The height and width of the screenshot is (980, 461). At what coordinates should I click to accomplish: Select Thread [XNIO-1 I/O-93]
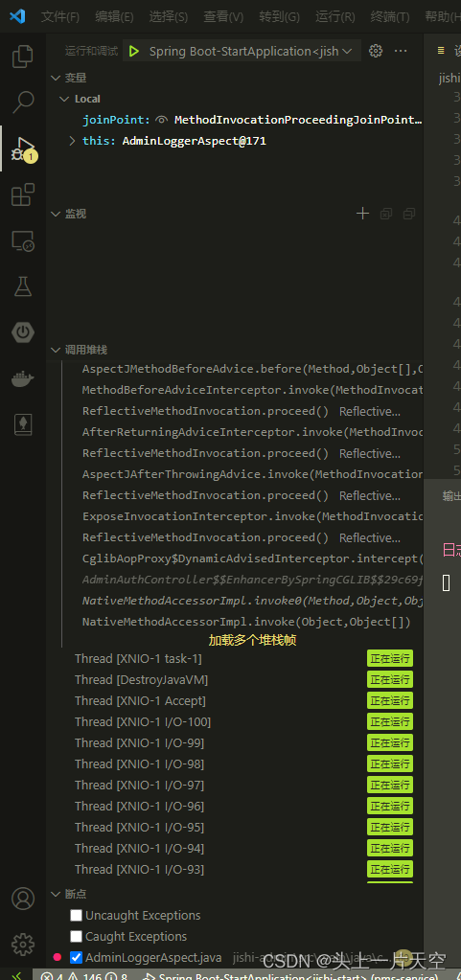point(140,870)
